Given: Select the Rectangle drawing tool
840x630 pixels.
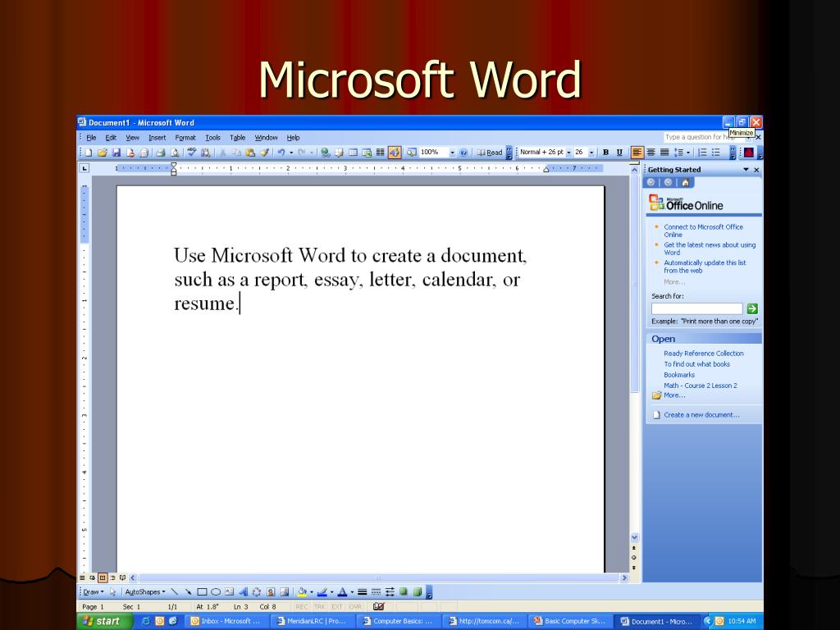Looking at the screenshot, I should pos(202,592).
